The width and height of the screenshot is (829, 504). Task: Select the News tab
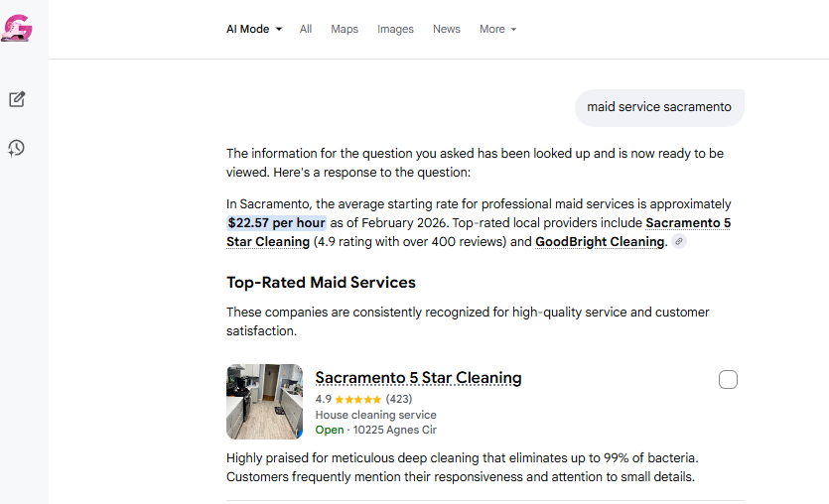coord(447,29)
